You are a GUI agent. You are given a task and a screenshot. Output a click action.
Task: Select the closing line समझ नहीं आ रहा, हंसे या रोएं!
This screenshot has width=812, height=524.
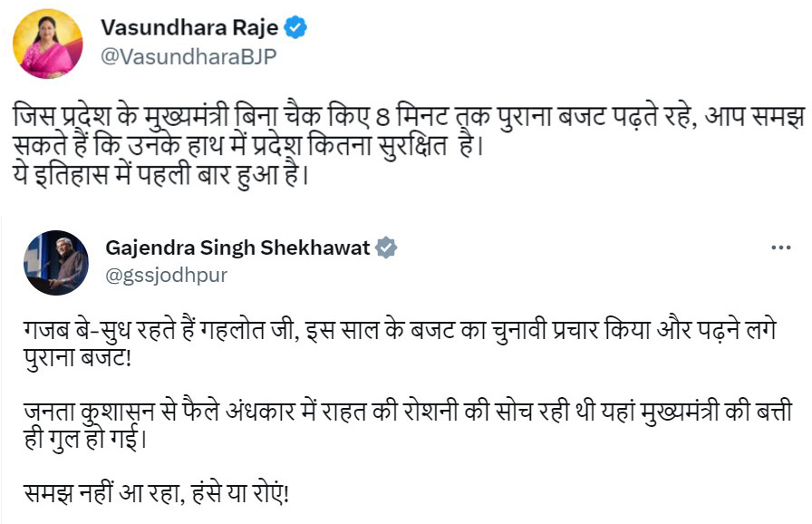tap(156, 493)
